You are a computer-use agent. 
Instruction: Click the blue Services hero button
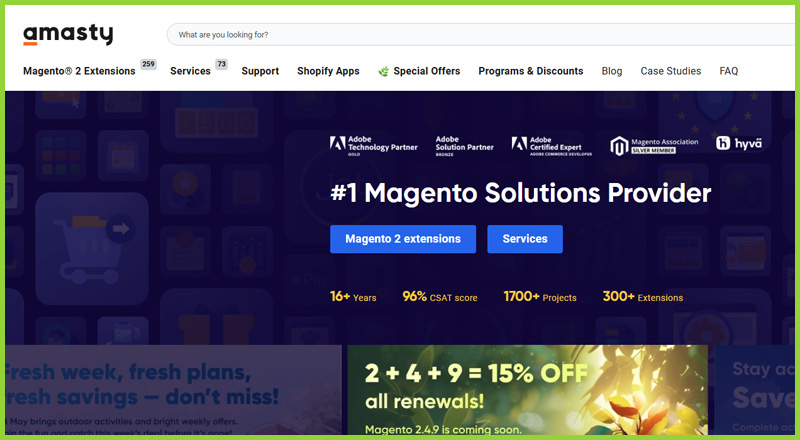pyautogui.click(x=525, y=239)
